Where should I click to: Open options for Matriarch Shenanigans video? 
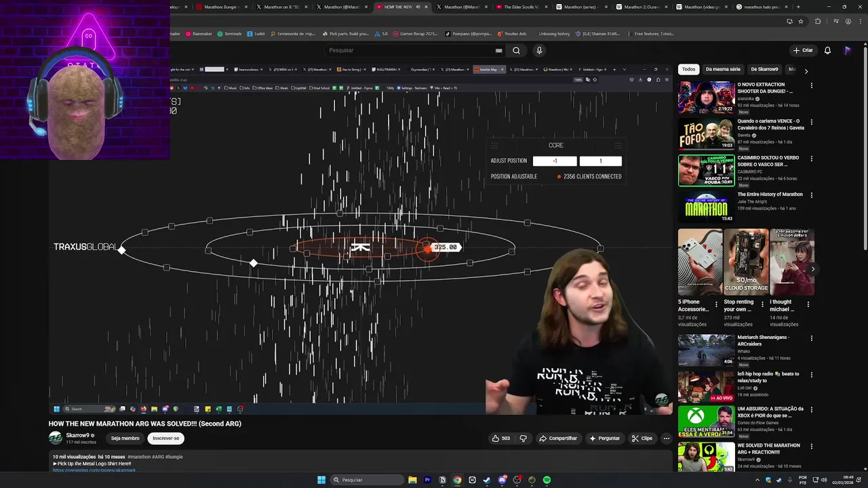[x=811, y=338]
